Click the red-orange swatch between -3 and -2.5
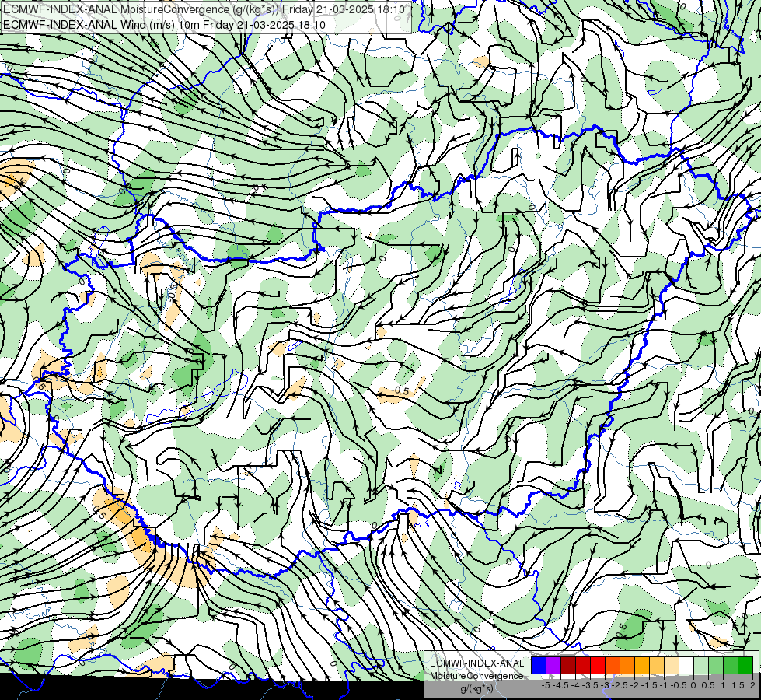The width and height of the screenshot is (761, 700). (x=613, y=666)
